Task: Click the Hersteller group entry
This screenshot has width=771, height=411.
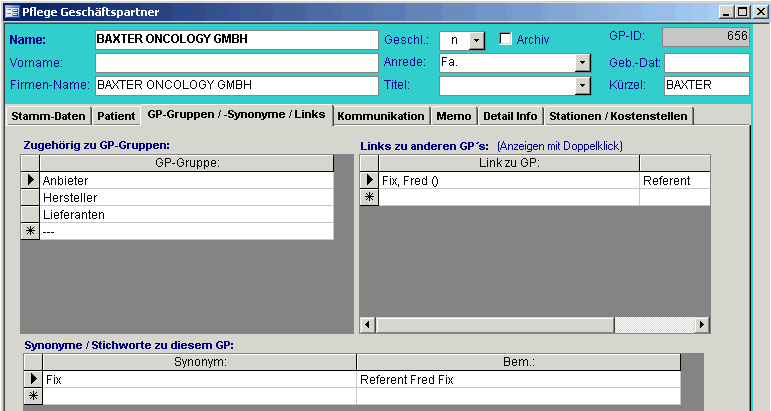Action: (187, 198)
